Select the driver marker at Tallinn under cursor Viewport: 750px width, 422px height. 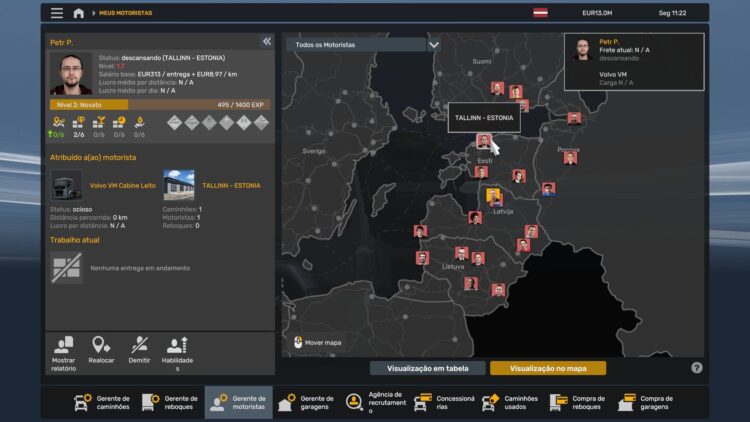pos(484,141)
